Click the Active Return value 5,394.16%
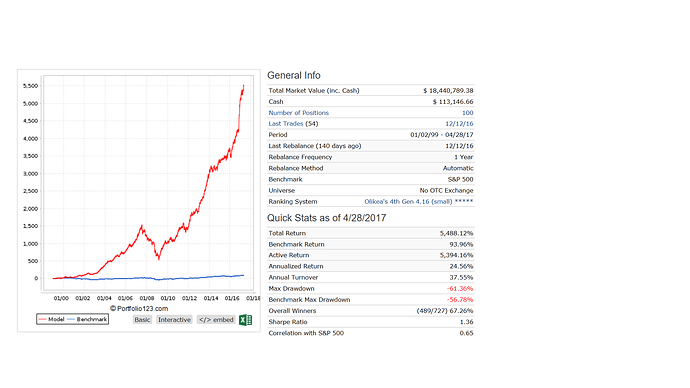 pyautogui.click(x=456, y=255)
